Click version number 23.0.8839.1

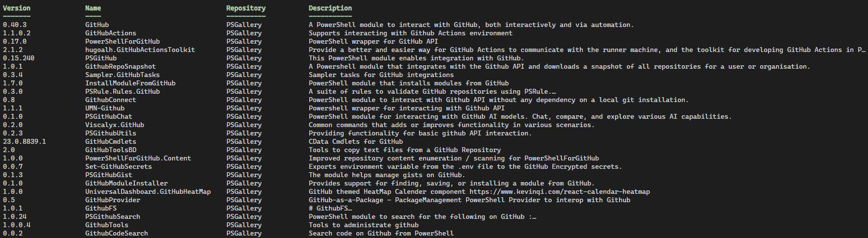pyautogui.click(x=24, y=142)
